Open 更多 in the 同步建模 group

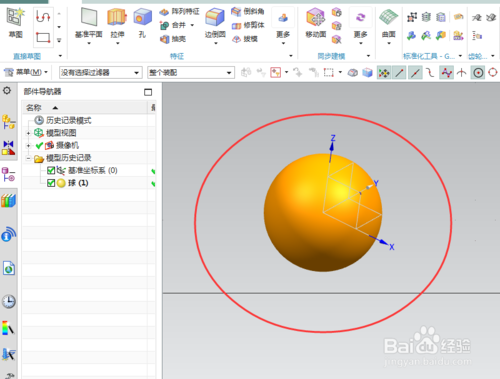(360, 25)
